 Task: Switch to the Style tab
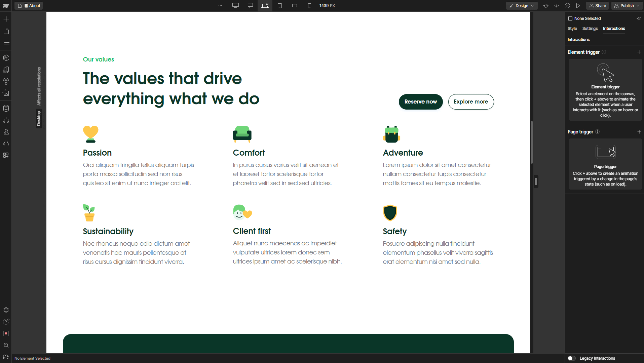(572, 29)
